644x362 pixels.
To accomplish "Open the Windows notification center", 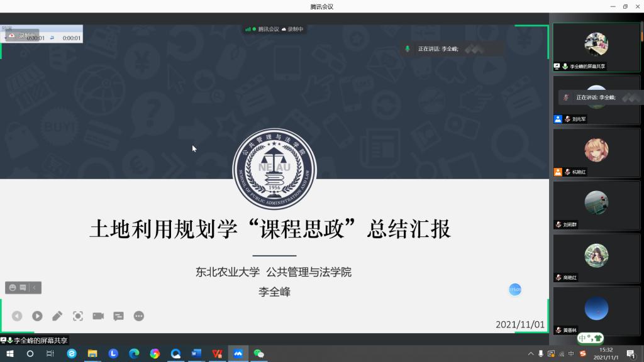I will [630, 354].
